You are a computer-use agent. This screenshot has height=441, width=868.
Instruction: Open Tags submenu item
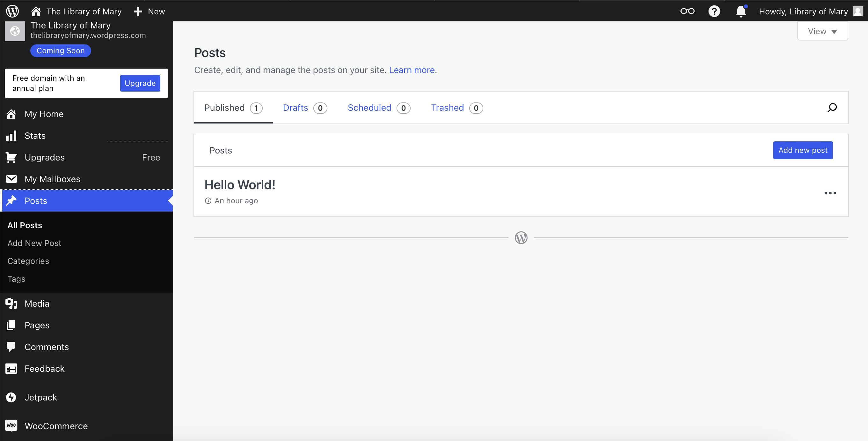coord(17,279)
